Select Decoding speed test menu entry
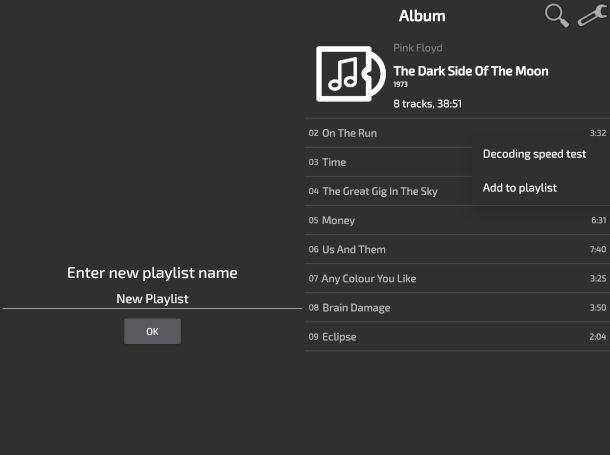 click(x=534, y=154)
